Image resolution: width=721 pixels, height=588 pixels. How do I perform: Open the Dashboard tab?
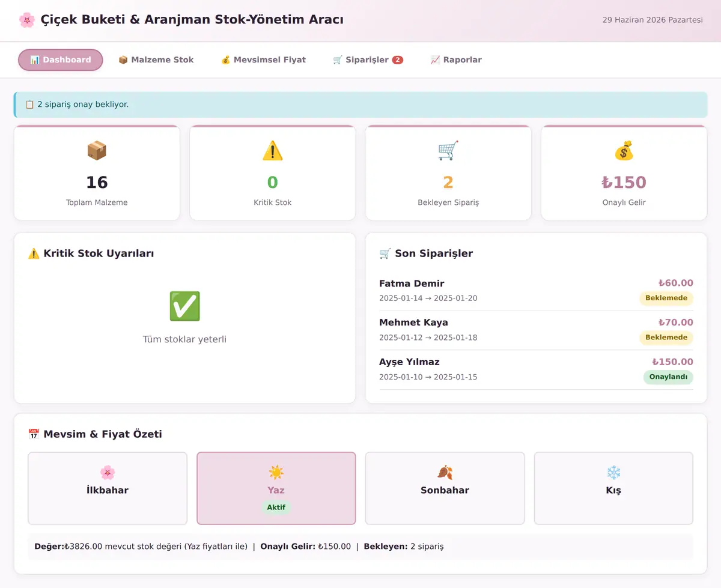tap(61, 60)
